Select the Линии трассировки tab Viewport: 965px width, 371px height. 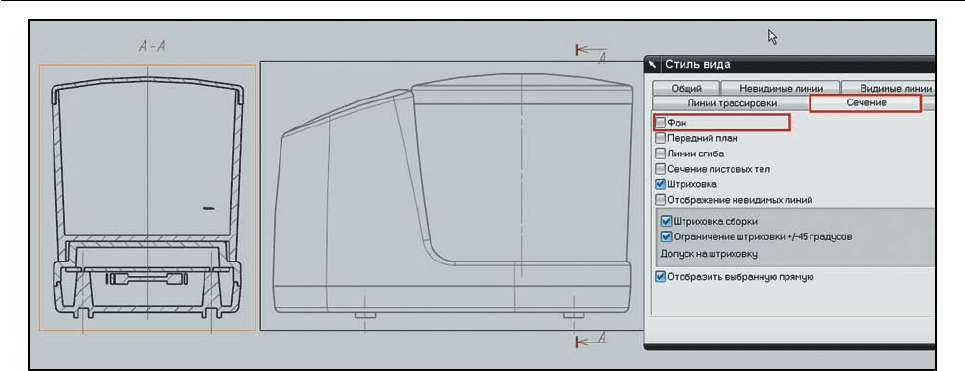[732, 103]
